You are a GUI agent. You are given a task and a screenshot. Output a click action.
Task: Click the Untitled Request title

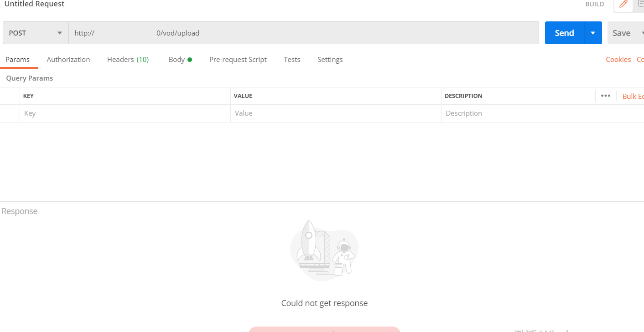(34, 4)
